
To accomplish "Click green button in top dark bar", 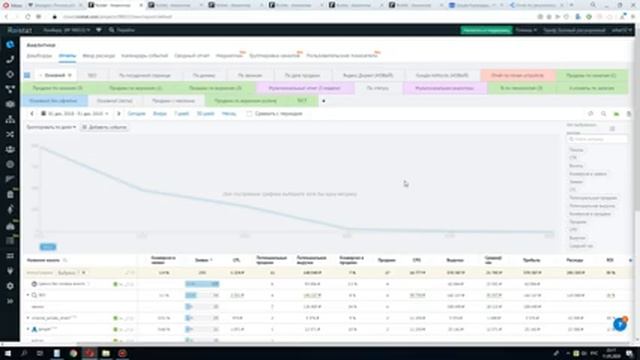I will tap(486, 30).
